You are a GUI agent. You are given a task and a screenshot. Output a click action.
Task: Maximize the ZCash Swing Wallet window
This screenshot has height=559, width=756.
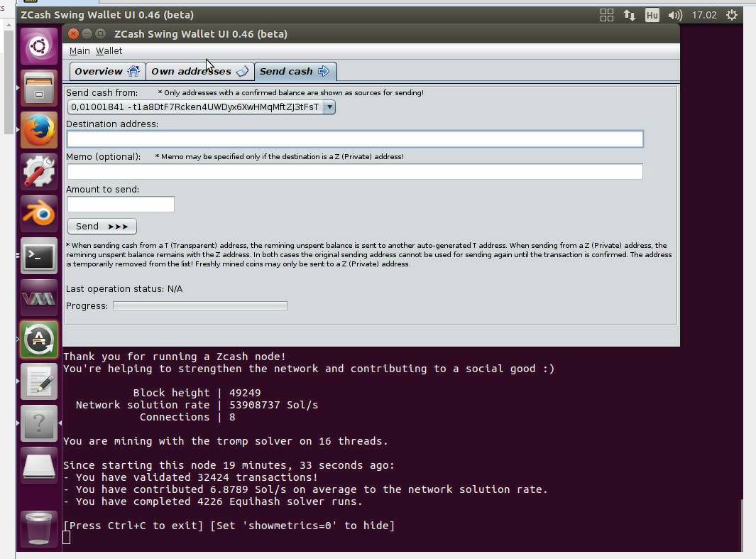[x=100, y=34]
